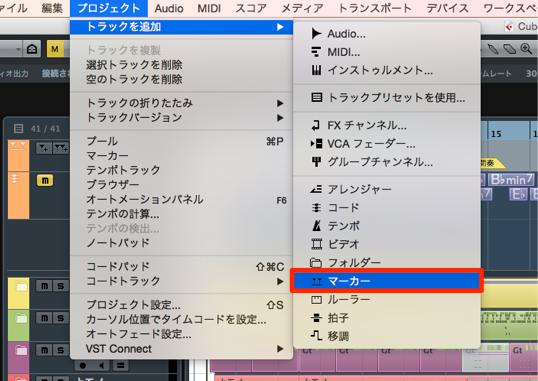The image size is (538, 381).
Task: Click add marker button on marker track
Action: click(x=44, y=148)
